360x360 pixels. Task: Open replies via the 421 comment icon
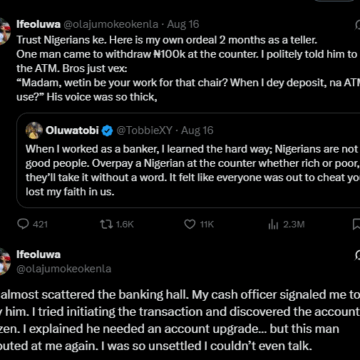click(x=23, y=224)
